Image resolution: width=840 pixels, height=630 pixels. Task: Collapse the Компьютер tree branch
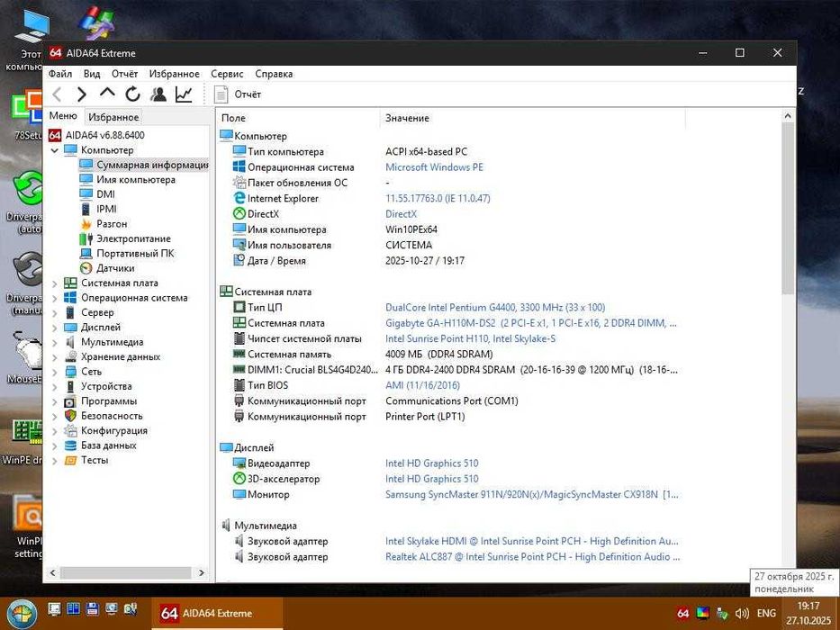54,150
